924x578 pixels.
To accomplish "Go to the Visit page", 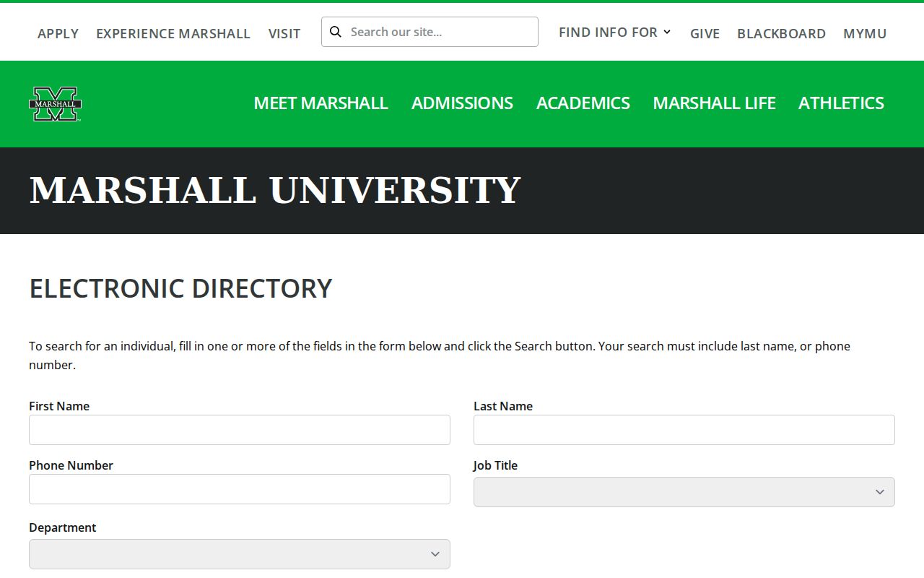I will point(284,33).
